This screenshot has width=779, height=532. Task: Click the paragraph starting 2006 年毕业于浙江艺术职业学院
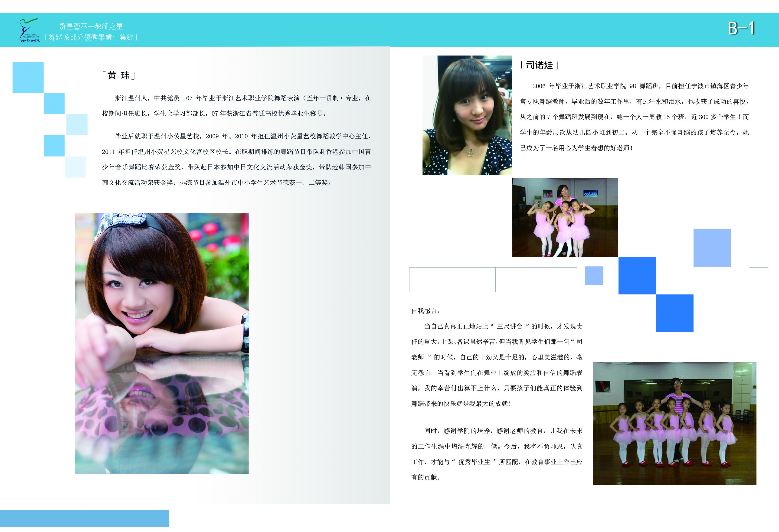tap(634, 117)
